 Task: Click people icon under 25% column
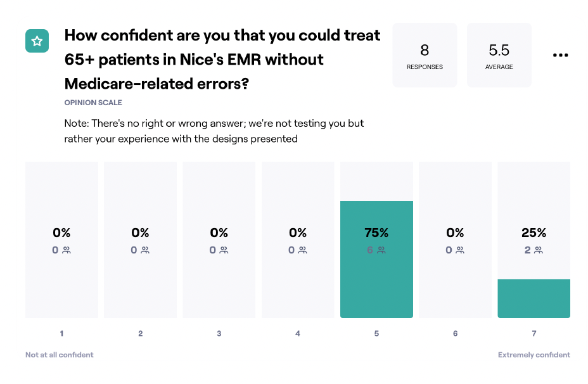[539, 250]
